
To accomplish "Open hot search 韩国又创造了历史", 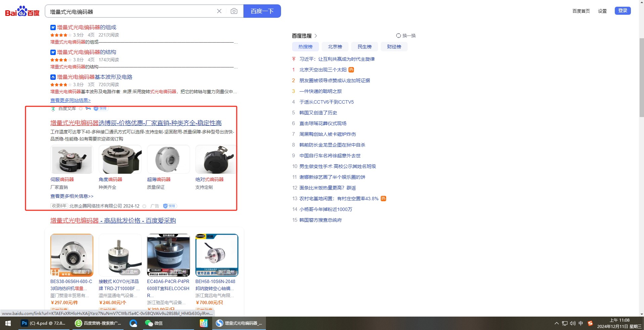I will point(318,113).
